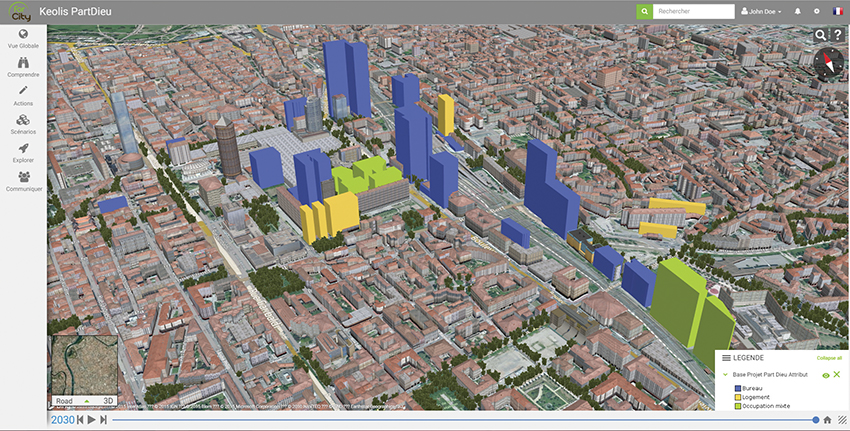Select the Base Projet Part Dieu Attribut label
850x431 pixels.
pos(770,375)
